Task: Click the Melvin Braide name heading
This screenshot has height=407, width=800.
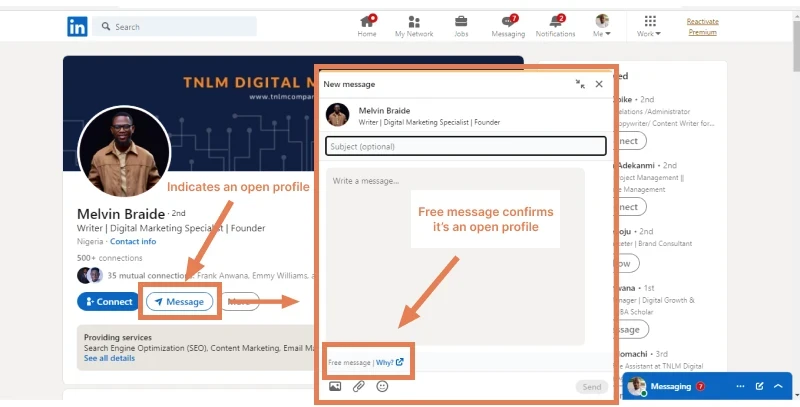Action: (x=121, y=214)
